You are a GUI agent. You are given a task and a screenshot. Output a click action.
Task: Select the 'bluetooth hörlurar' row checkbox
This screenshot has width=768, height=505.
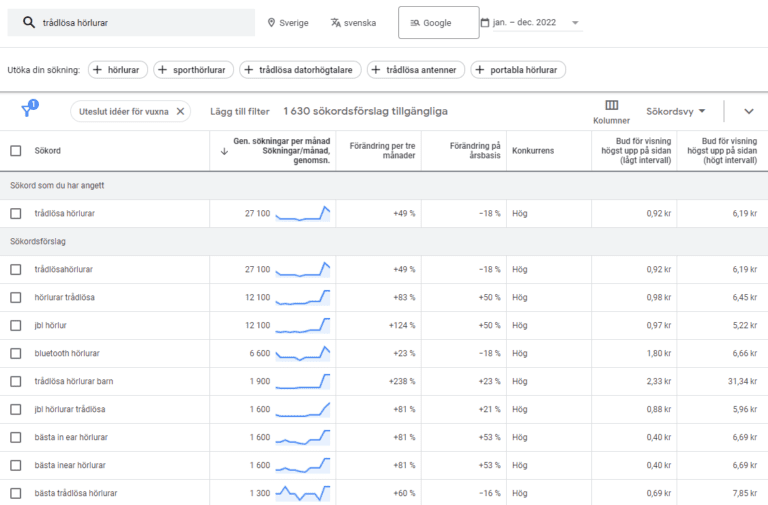pyautogui.click(x=15, y=353)
